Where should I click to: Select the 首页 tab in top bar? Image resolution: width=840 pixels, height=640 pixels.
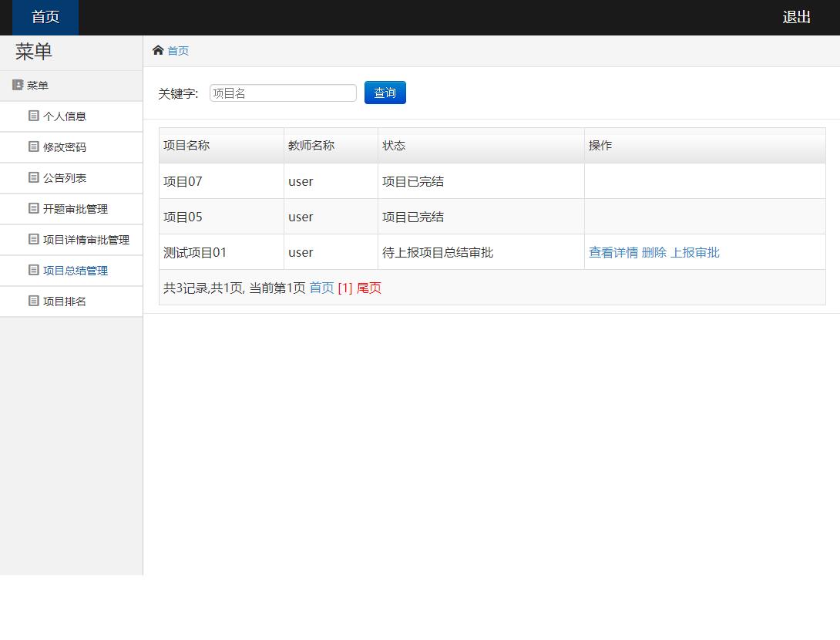point(45,17)
